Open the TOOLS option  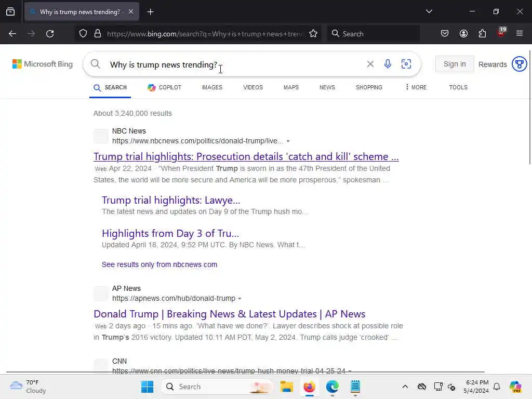458,87
